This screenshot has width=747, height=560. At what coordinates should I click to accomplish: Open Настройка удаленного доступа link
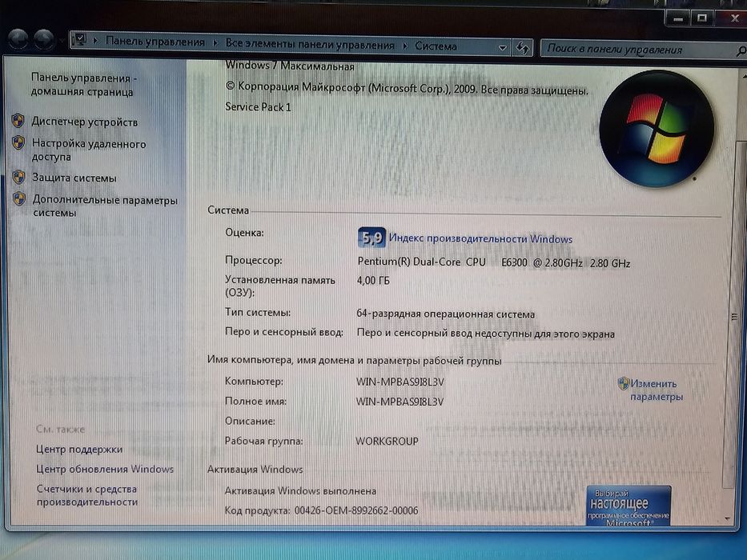[x=89, y=150]
